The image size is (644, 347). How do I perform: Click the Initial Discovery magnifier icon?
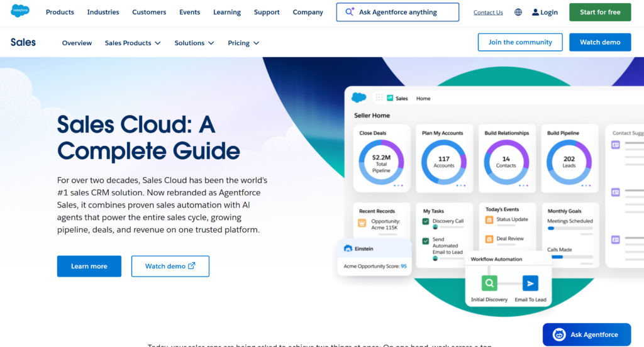tap(489, 283)
